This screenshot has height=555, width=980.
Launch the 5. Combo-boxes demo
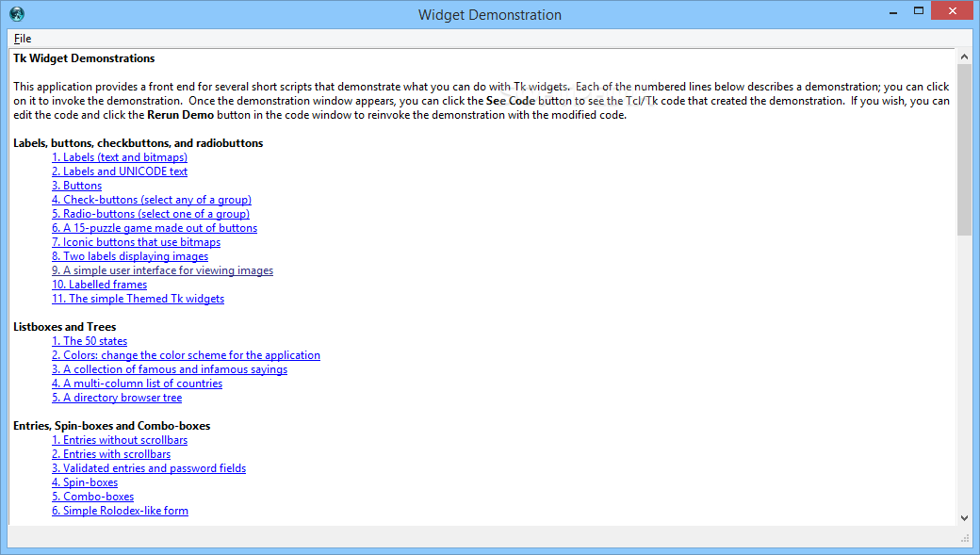pos(92,497)
